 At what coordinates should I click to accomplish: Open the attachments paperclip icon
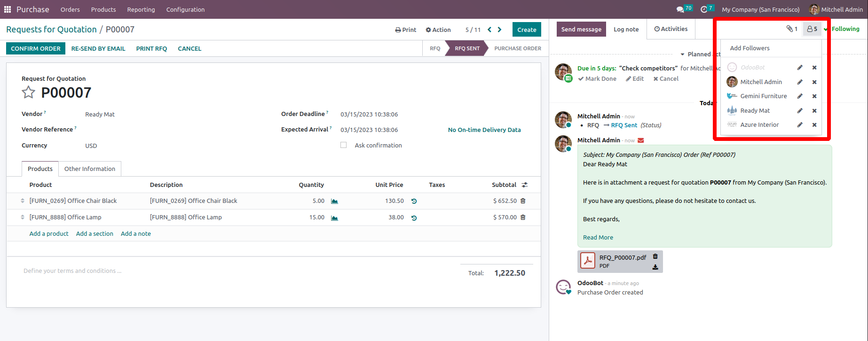pos(792,29)
